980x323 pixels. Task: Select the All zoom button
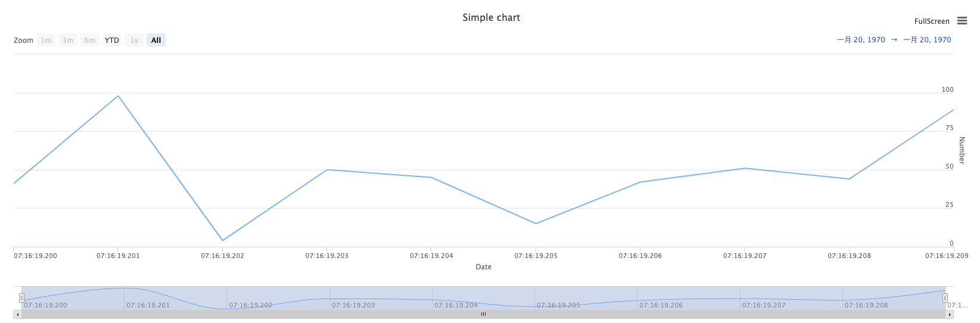click(x=156, y=41)
